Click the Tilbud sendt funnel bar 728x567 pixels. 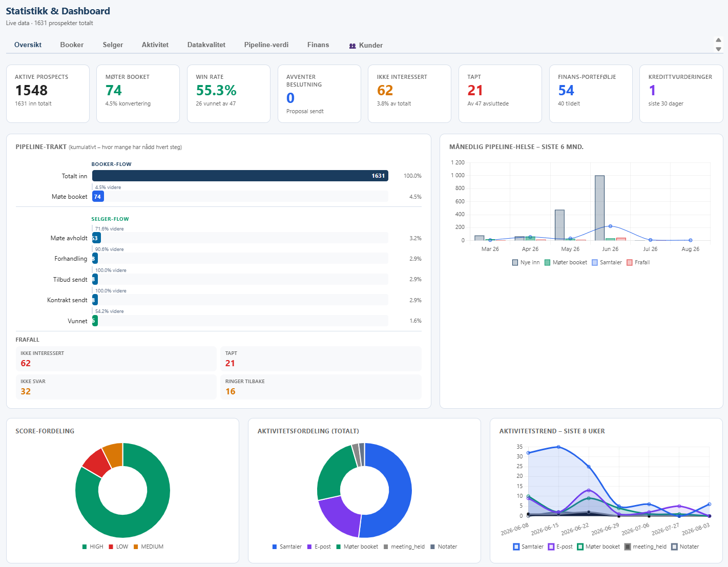click(x=95, y=280)
